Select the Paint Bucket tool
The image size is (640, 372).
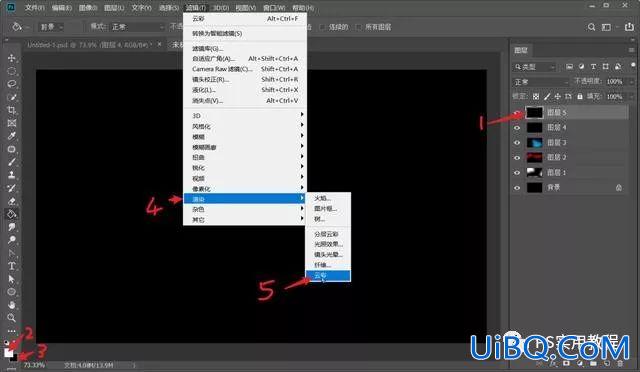11,214
